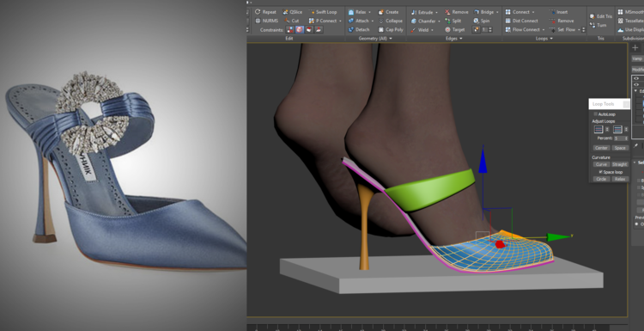644x331 pixels.
Task: Close the Loop Tools dialog
Action: pyautogui.click(x=626, y=104)
